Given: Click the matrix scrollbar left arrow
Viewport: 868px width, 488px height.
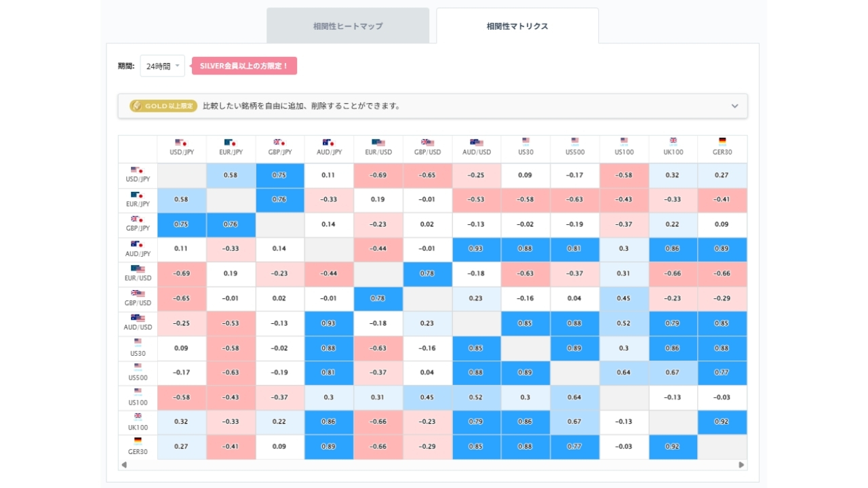Looking at the screenshot, I should [x=123, y=465].
